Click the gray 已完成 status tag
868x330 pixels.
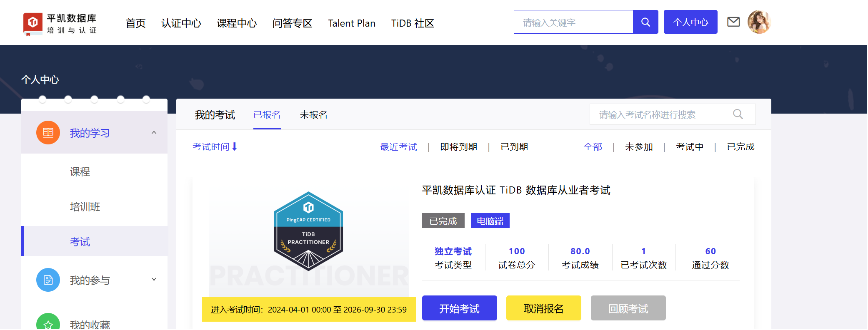443,221
